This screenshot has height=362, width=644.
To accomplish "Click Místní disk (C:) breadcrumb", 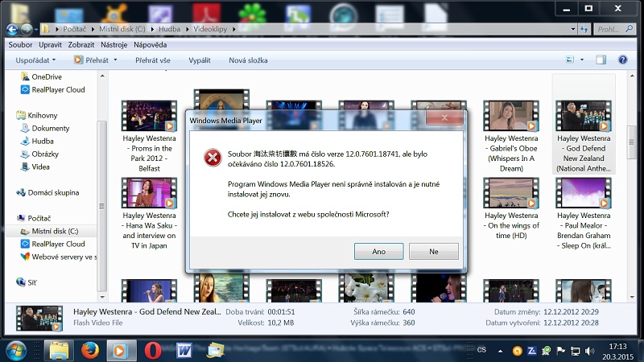I will pos(122,29).
